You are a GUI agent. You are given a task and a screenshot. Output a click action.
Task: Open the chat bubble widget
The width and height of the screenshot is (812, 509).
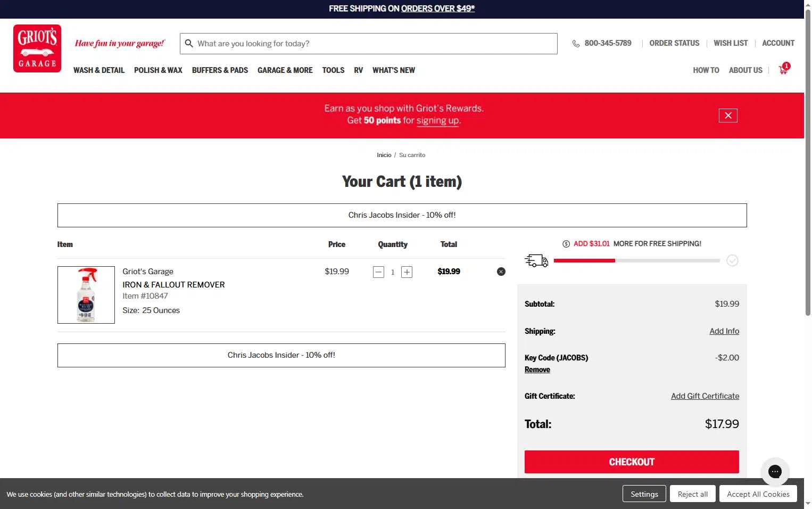click(775, 472)
